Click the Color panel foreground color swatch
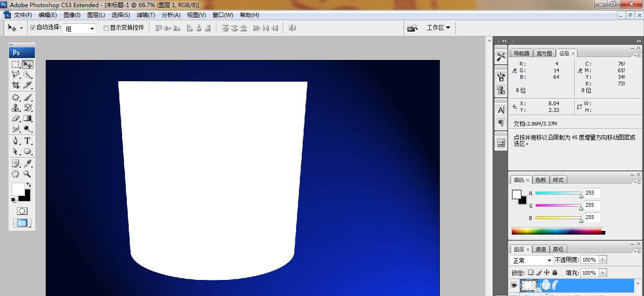Image resolution: width=644 pixels, height=296 pixels. 517,195
